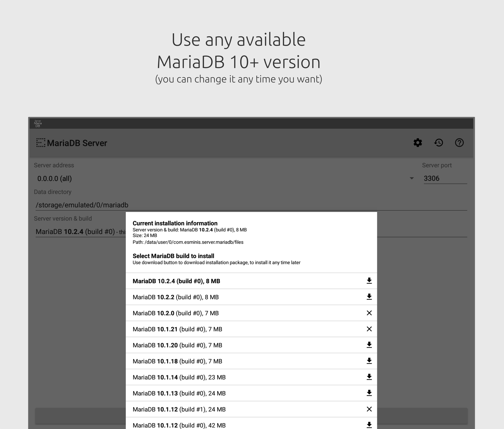Select MariaDB 10.2.4 (build #0), 8 MB row
504x429 pixels.
click(x=251, y=281)
